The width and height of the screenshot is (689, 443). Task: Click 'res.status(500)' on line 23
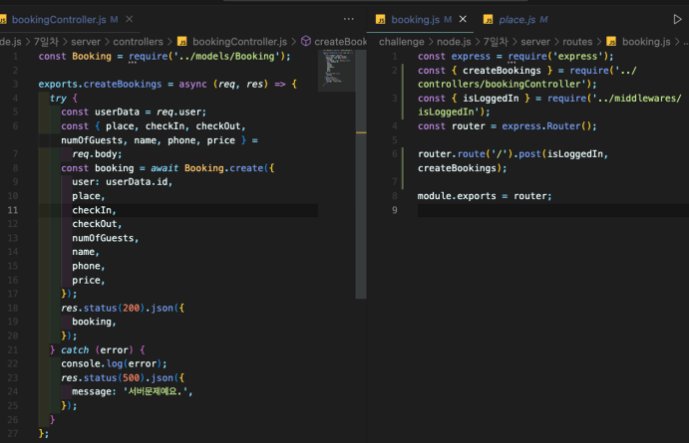pos(103,378)
